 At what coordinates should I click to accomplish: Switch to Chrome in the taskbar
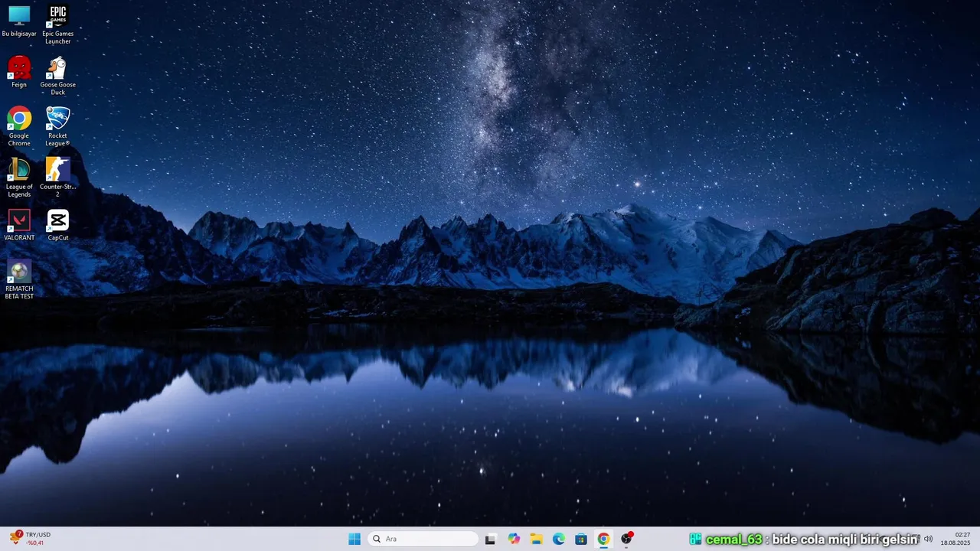(x=603, y=539)
